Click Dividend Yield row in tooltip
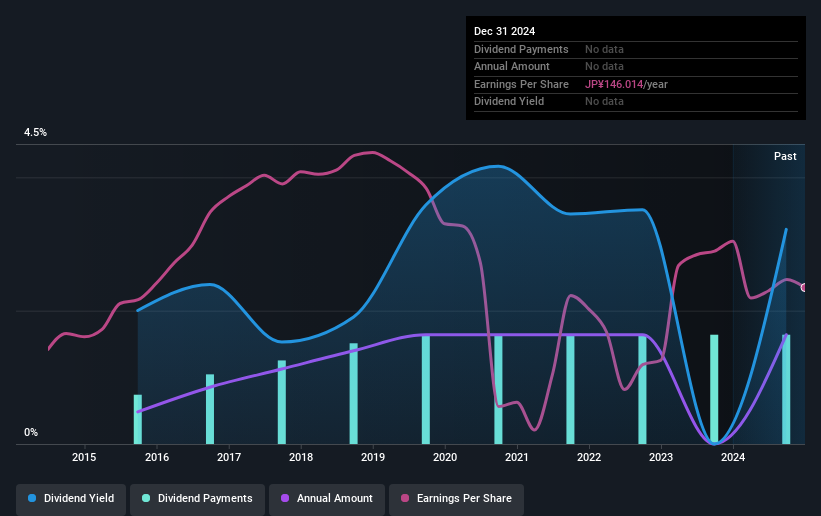The image size is (821, 516). click(x=636, y=102)
